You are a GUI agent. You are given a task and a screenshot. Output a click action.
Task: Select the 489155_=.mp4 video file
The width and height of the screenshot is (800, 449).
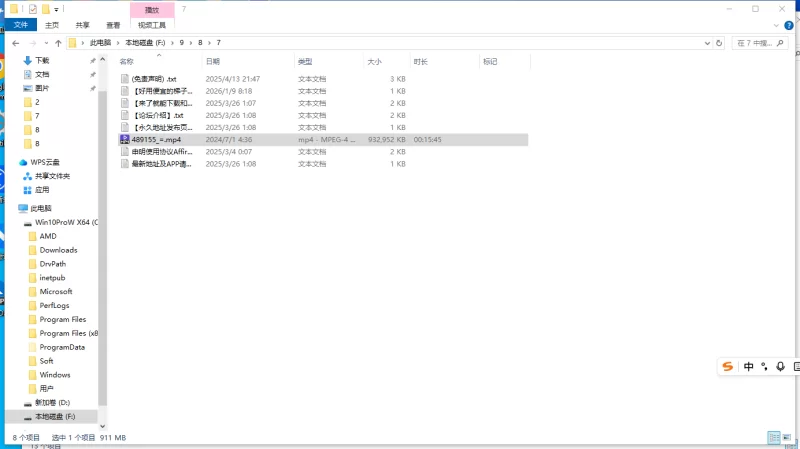click(156, 140)
